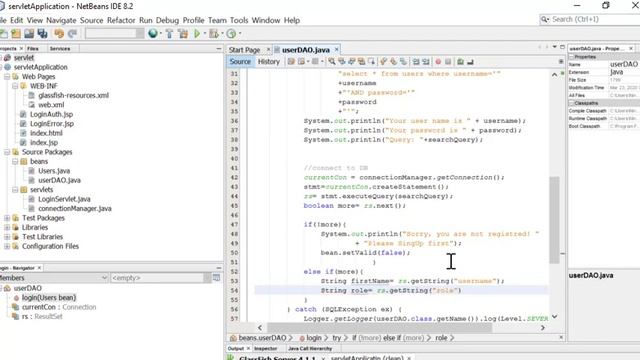The image size is (640, 360).
Task: Click the Last Edit icon in editor toolbar
Action: click(291, 62)
